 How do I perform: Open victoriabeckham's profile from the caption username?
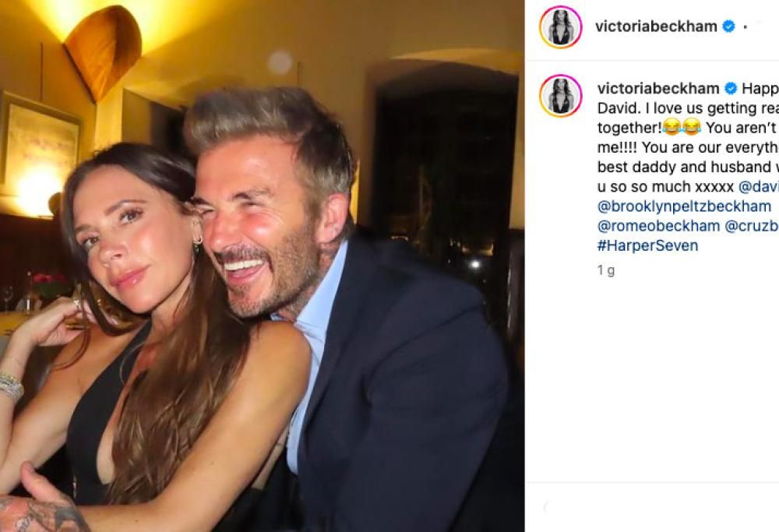(658, 87)
